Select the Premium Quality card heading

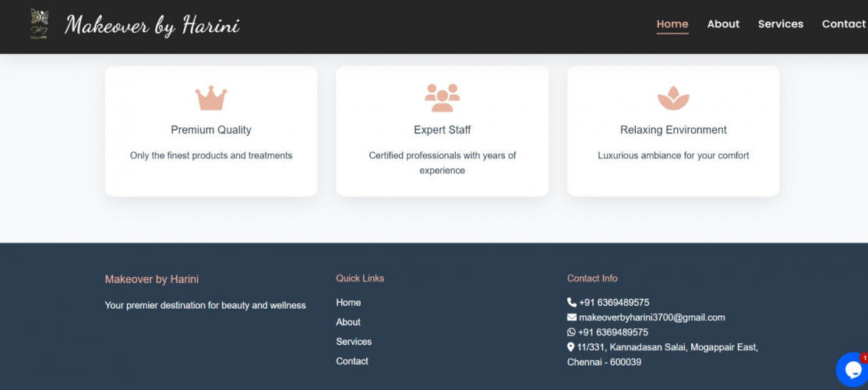[211, 129]
